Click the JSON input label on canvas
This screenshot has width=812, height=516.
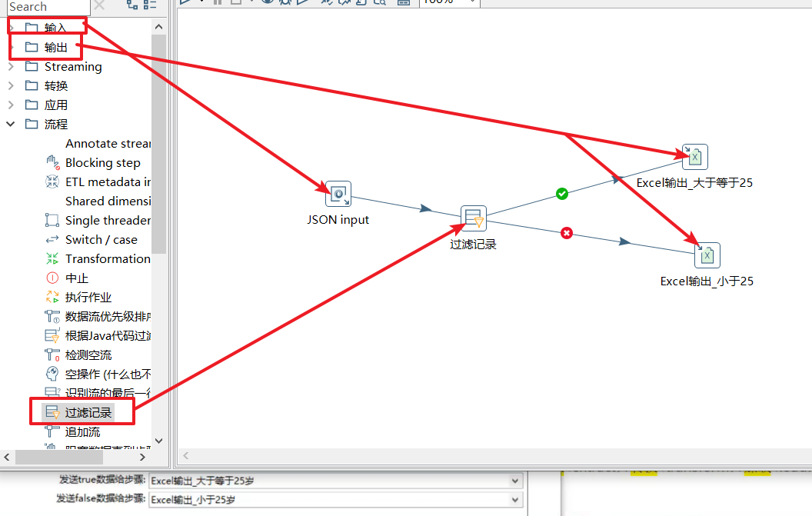pyautogui.click(x=338, y=220)
